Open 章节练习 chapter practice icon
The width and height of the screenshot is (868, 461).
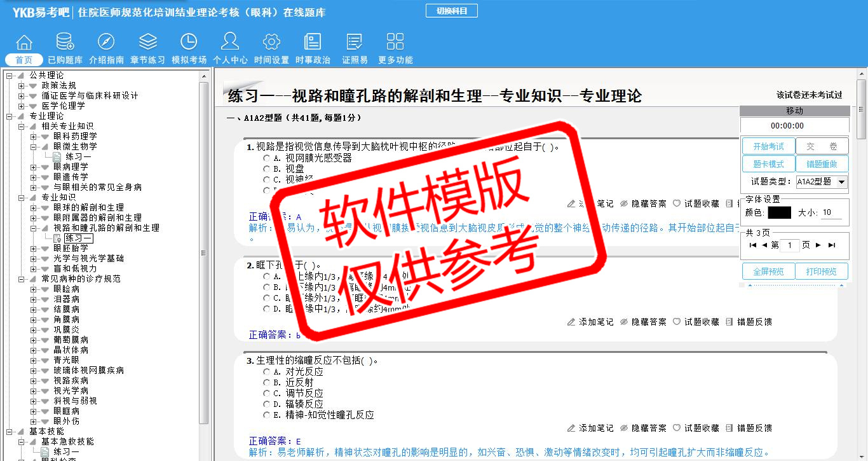[147, 43]
